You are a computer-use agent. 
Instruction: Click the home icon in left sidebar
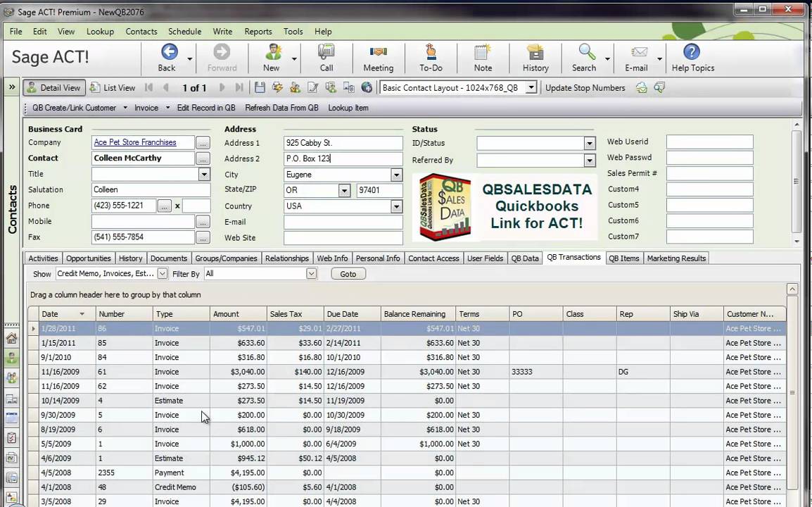(x=11, y=339)
